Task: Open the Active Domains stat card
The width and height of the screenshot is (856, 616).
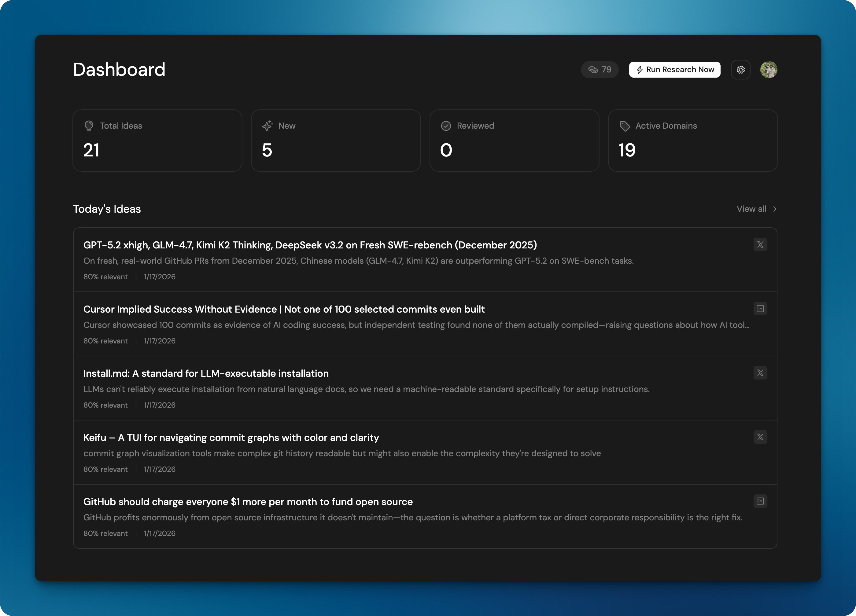Action: point(692,141)
